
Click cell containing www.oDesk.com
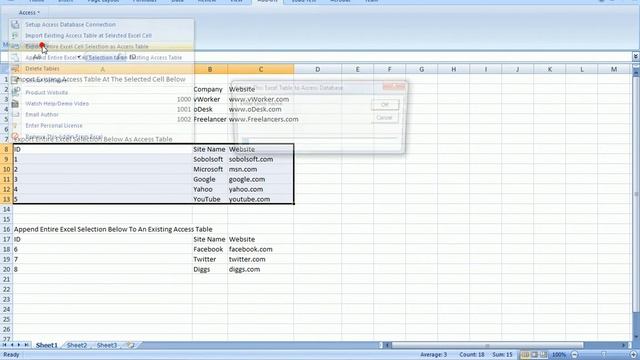tap(260, 109)
